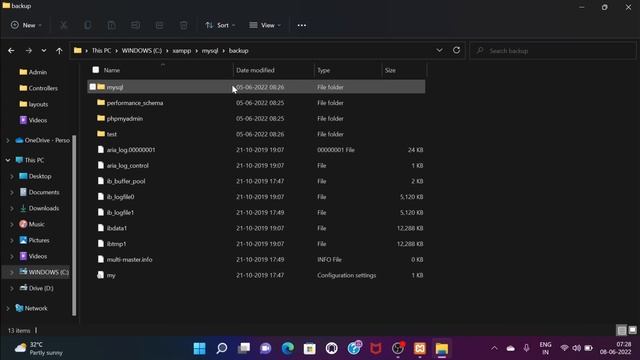The width and height of the screenshot is (640, 360).
Task: Open the See more three-dots menu
Action: (x=302, y=25)
